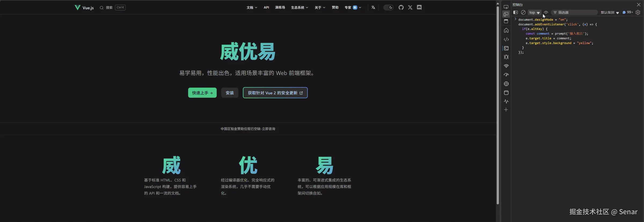The width and height of the screenshot is (644, 222).
Task: Open the Memory chip icon tool
Action: pyautogui.click(x=506, y=84)
